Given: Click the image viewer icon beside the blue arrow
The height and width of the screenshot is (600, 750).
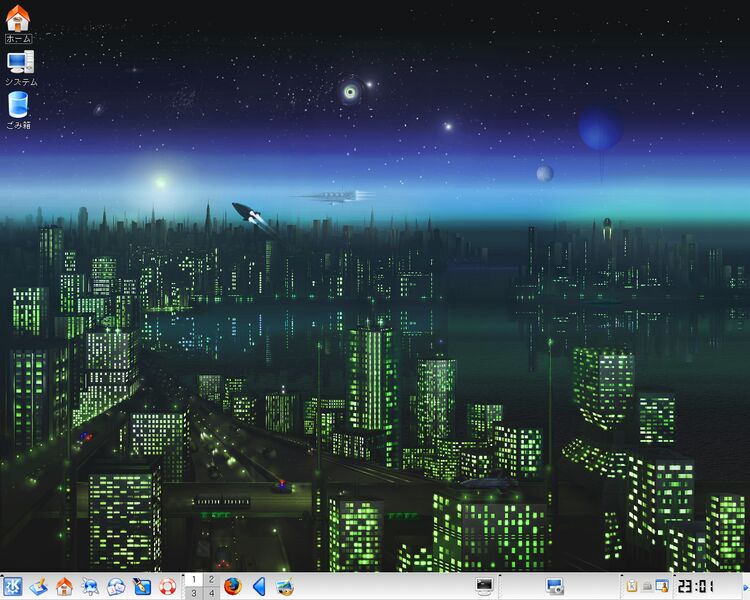Looking at the screenshot, I should coord(285,586).
